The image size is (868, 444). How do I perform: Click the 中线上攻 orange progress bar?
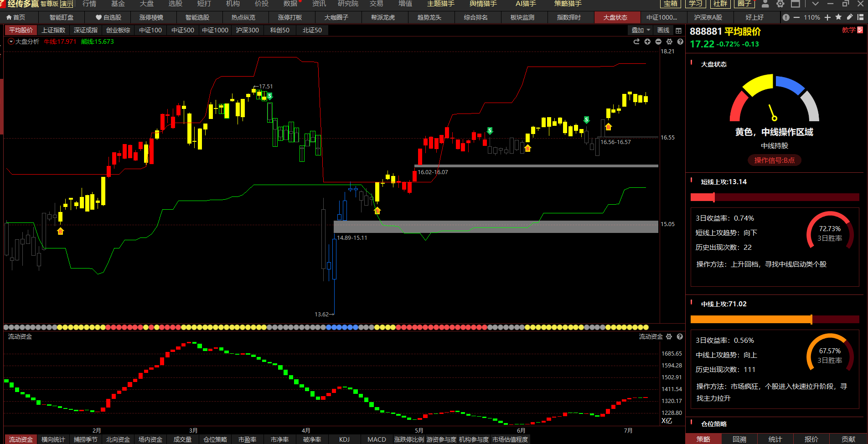click(775, 320)
